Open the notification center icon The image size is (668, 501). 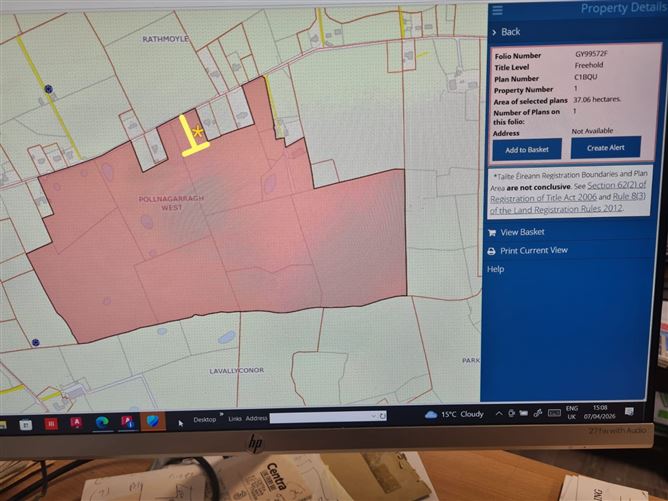[x=629, y=411]
